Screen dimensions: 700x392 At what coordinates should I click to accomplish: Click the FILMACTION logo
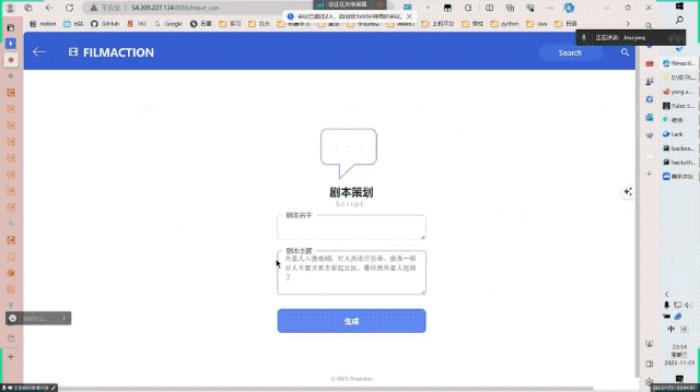111,53
